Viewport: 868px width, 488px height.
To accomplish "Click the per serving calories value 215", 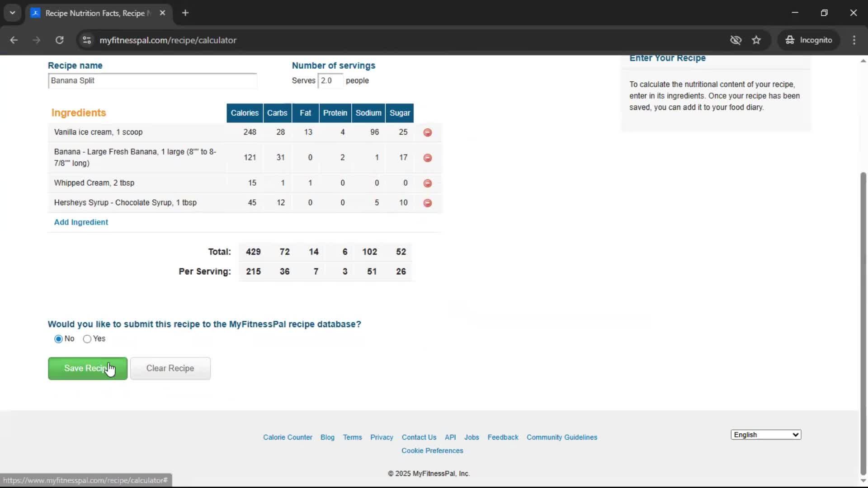I will tap(253, 272).
